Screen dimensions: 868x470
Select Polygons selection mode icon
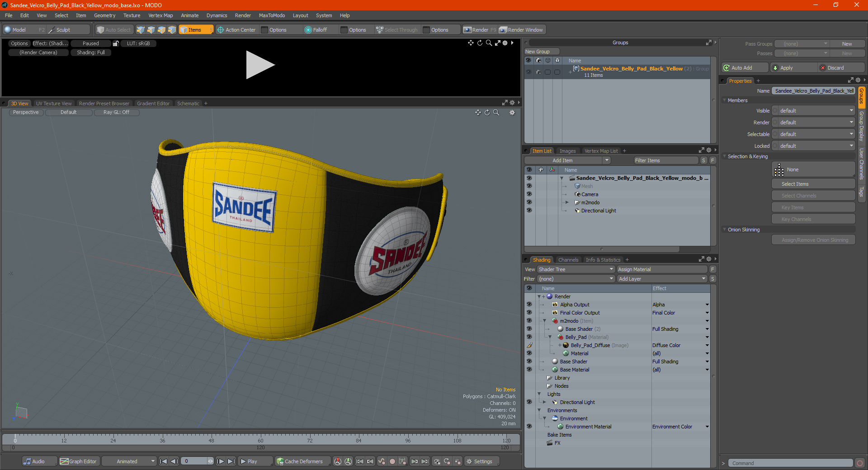(161, 30)
